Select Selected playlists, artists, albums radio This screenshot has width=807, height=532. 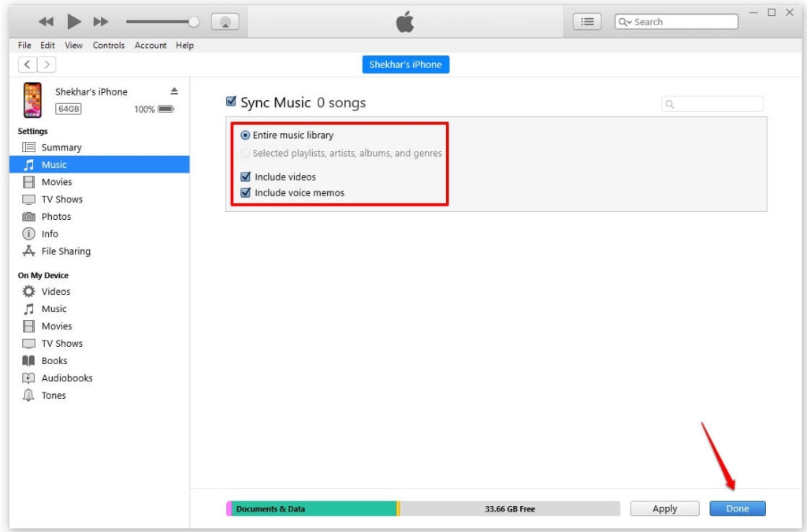point(246,154)
